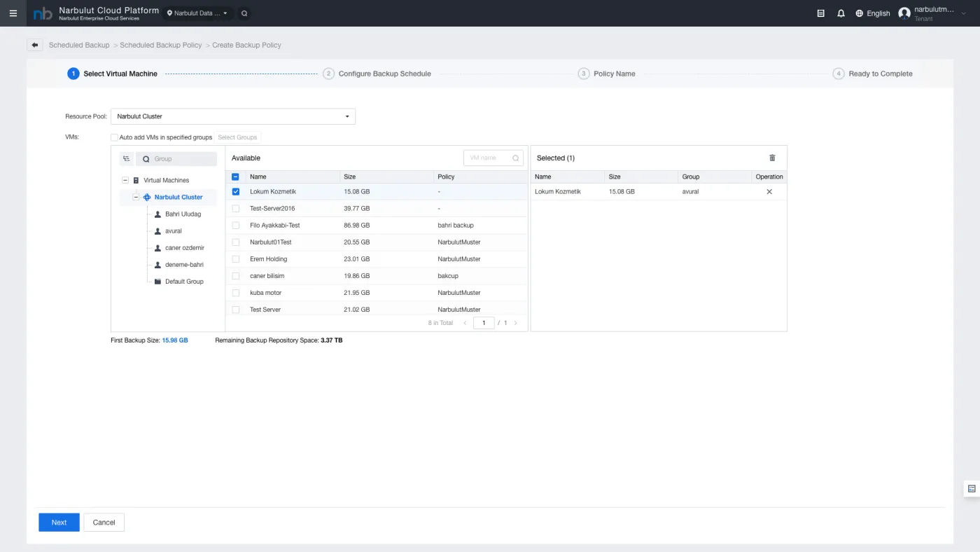Collapse the Virtual Machines tree node
Image resolution: width=980 pixels, height=552 pixels.
coord(125,181)
